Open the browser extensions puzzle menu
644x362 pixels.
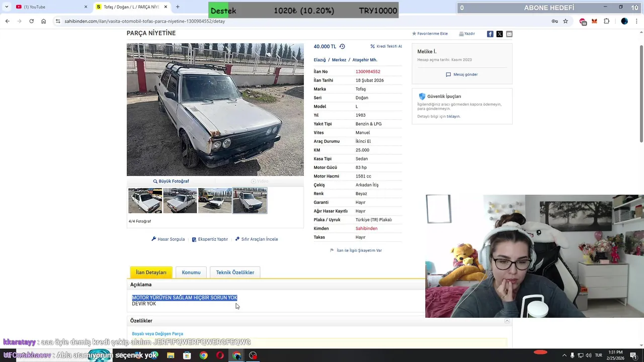tap(606, 21)
